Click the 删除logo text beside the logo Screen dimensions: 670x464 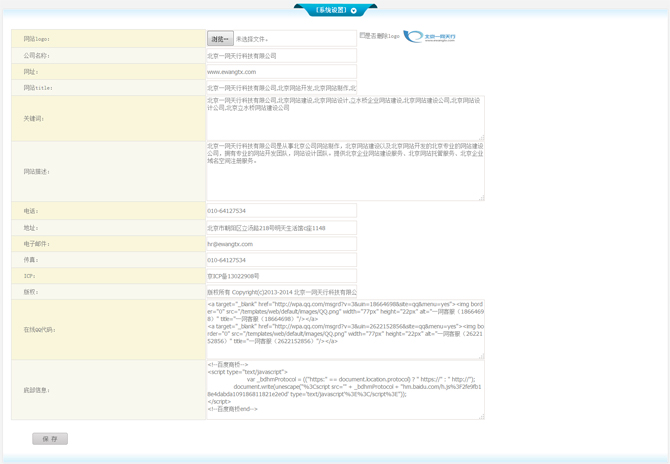383,36
